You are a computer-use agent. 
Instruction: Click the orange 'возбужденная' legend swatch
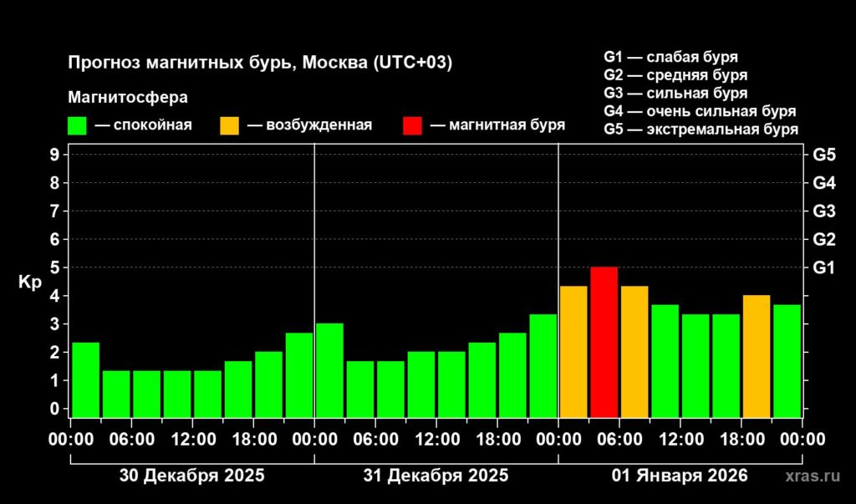coord(229,125)
